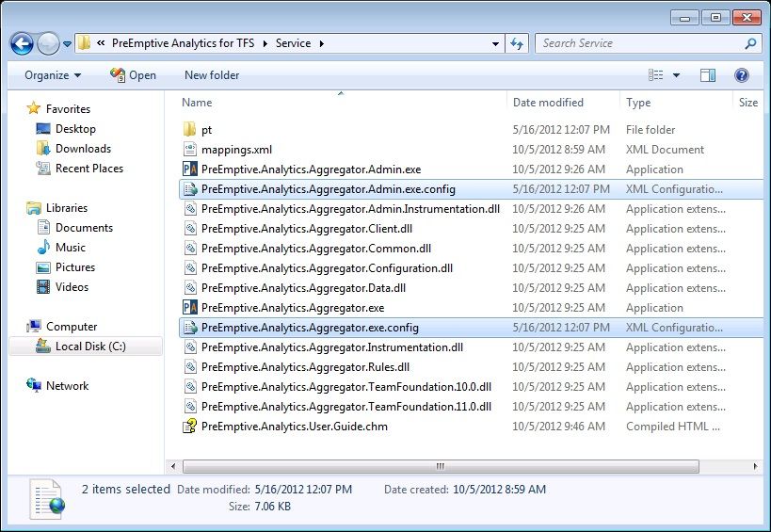Click the Date modified value in details pane
The width and height of the screenshot is (771, 532).
303,490
